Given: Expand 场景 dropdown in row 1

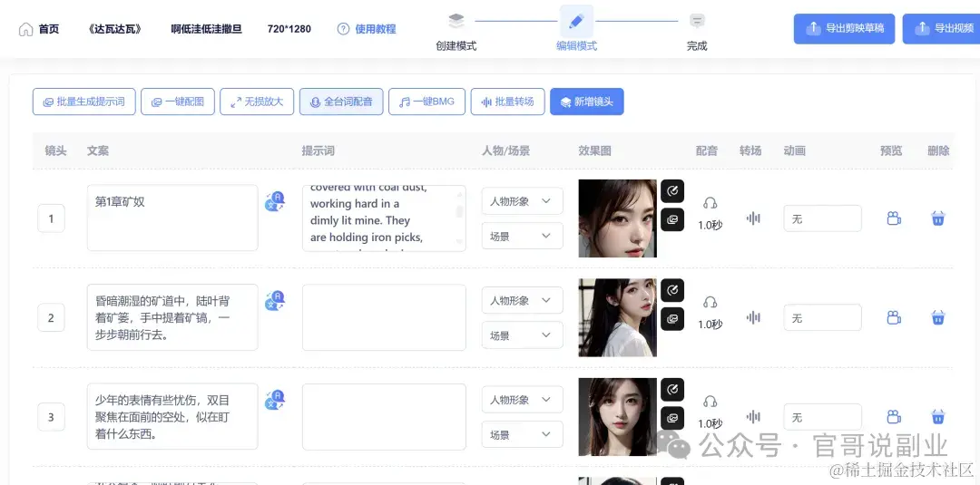Looking at the screenshot, I should [x=522, y=236].
